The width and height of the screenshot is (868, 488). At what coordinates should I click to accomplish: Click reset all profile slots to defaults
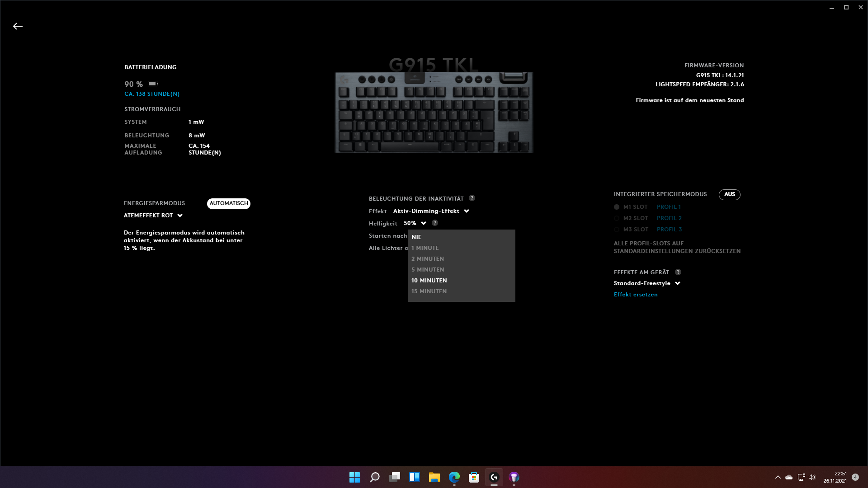pyautogui.click(x=677, y=247)
